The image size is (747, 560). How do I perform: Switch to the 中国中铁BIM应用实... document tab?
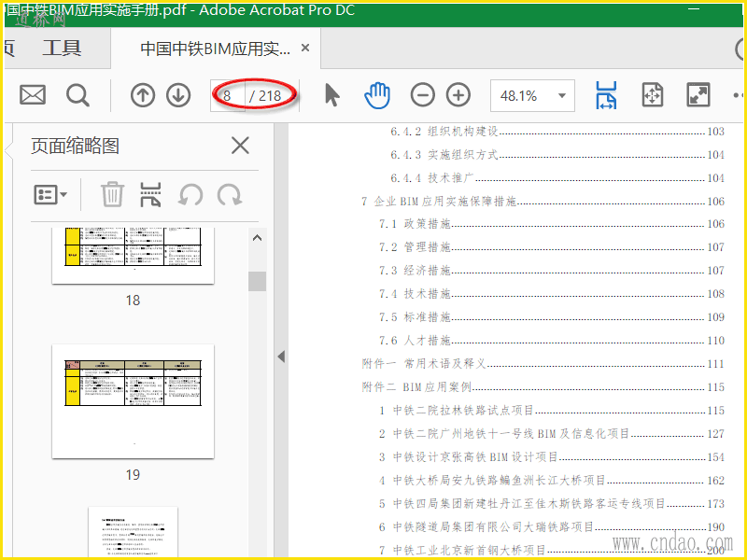click(215, 49)
